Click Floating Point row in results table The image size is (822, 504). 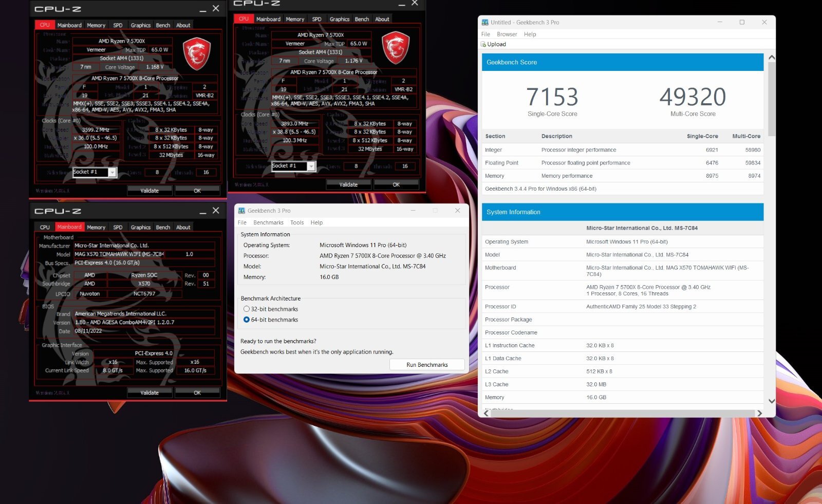pos(623,163)
